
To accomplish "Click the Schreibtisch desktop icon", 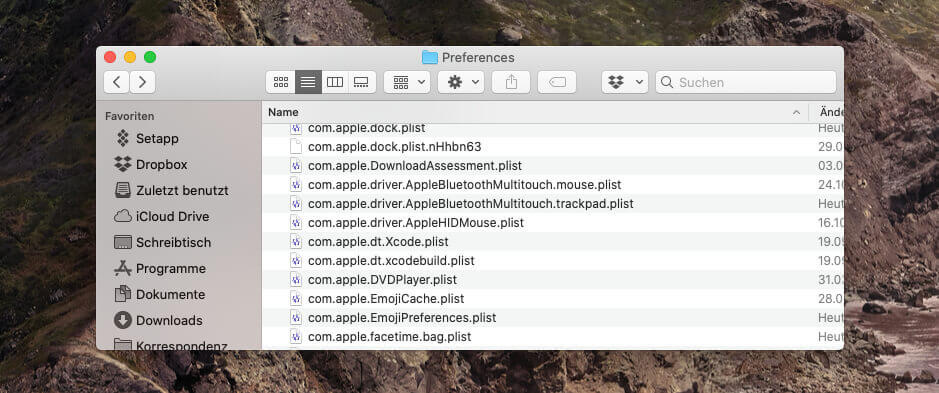I will coord(123,243).
